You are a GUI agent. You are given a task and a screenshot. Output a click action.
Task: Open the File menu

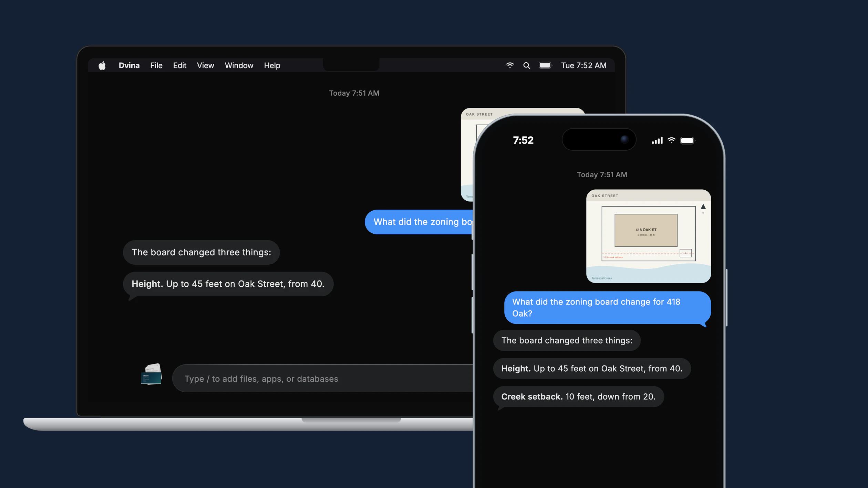coord(156,65)
